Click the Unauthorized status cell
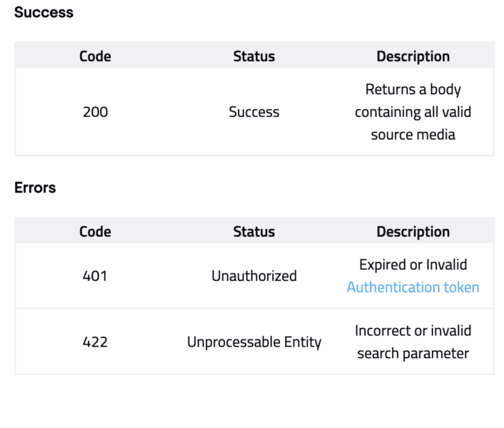 tap(253, 275)
